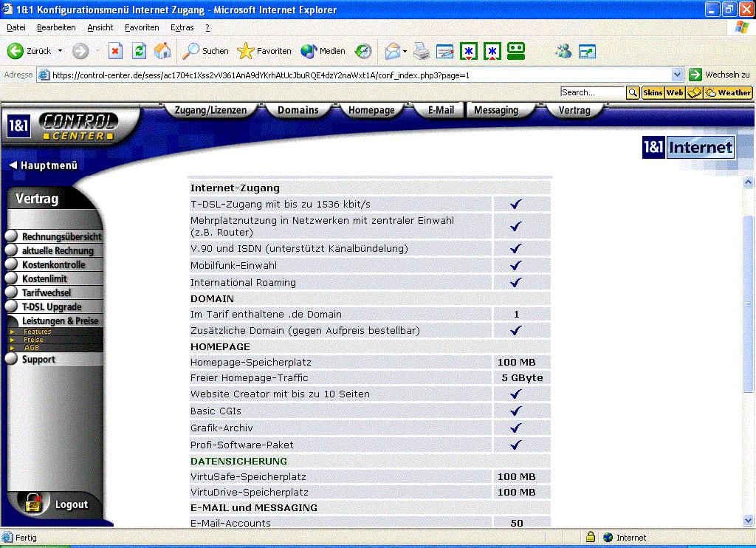Click the yellow diamond icon next to Web

coord(694,92)
